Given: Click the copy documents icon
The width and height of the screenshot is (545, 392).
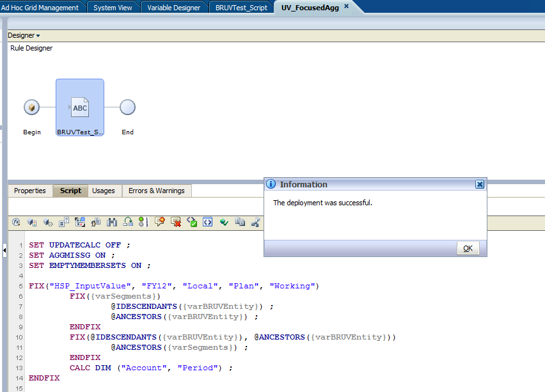Looking at the screenshot, I should 240,221.
